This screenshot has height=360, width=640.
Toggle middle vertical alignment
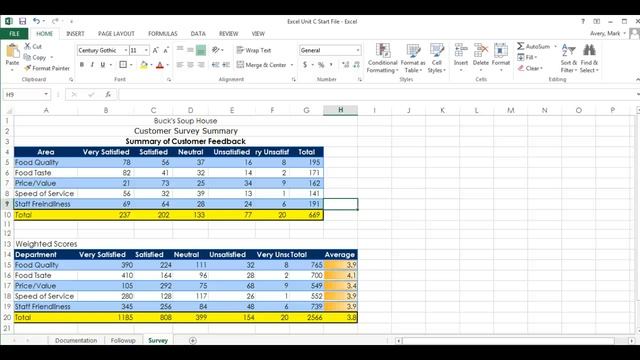pyautogui.click(x=190, y=50)
